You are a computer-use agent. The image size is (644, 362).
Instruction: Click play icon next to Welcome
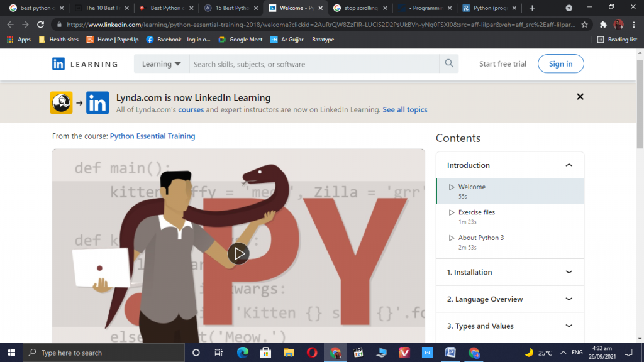[x=452, y=187]
